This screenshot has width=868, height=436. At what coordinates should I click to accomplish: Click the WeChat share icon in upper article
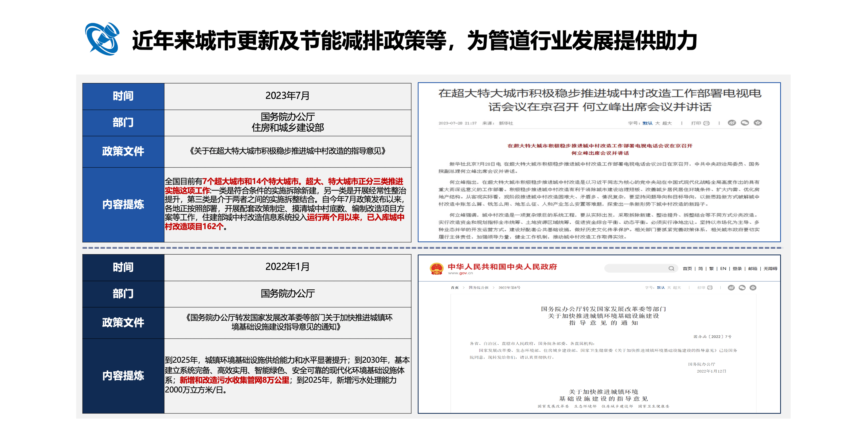click(x=745, y=123)
